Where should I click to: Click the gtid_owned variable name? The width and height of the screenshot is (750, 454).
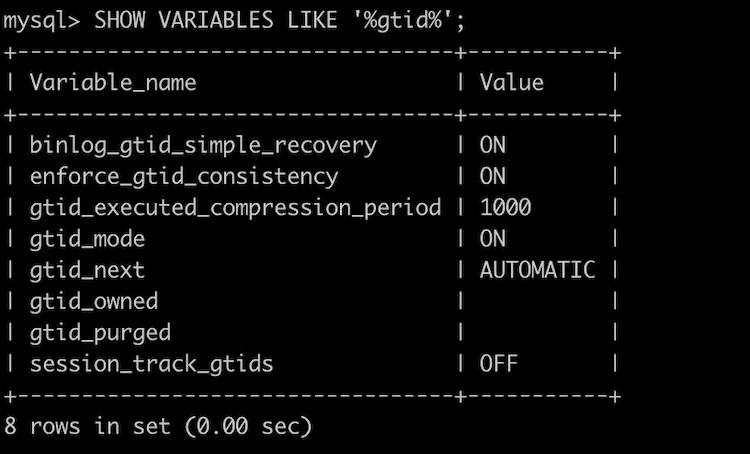coord(94,301)
